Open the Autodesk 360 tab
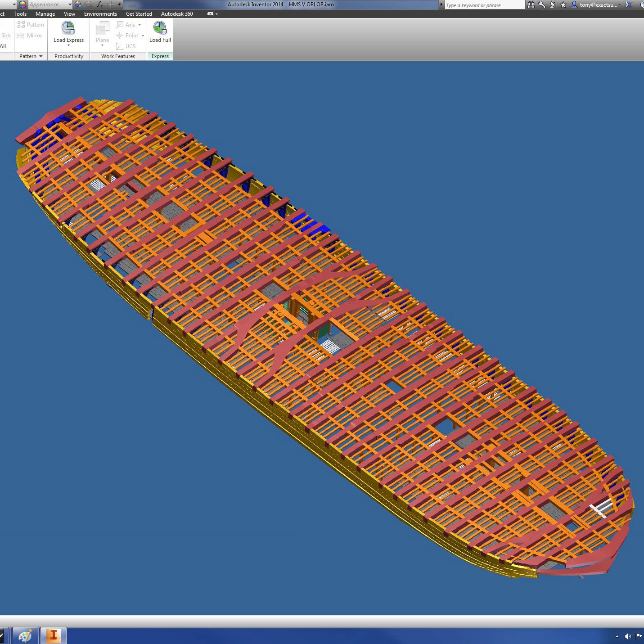 click(x=177, y=14)
